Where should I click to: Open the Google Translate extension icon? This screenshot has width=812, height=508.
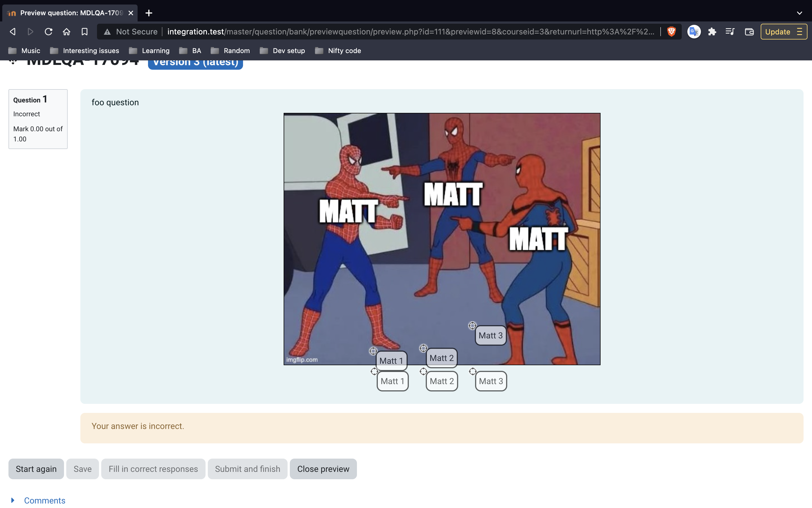[694, 32]
